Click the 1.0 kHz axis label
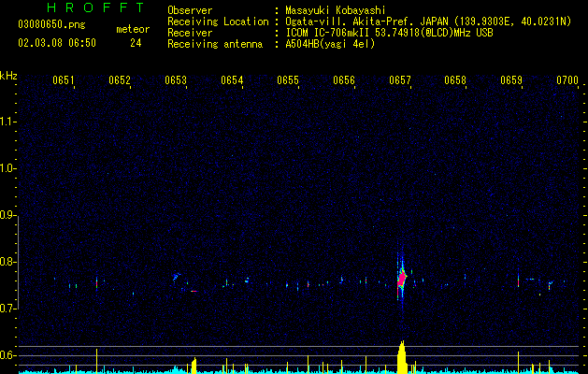Image resolution: width=588 pixels, height=374 pixels. (7, 168)
